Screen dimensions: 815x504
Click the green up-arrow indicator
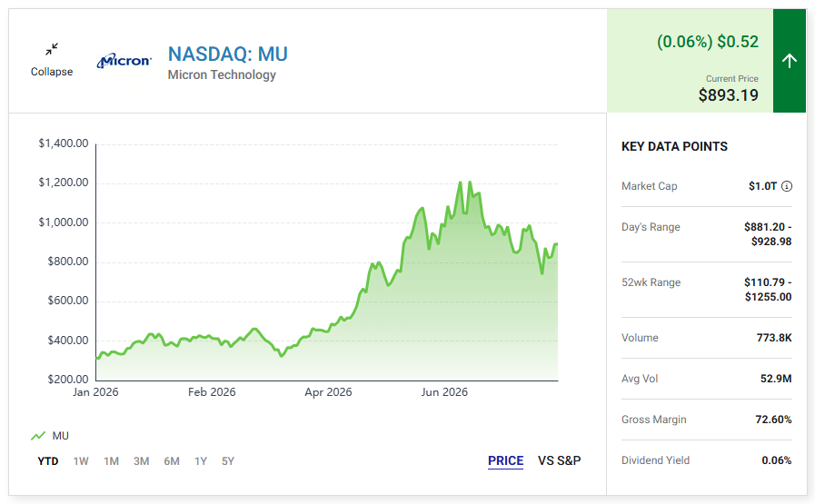[x=789, y=61]
